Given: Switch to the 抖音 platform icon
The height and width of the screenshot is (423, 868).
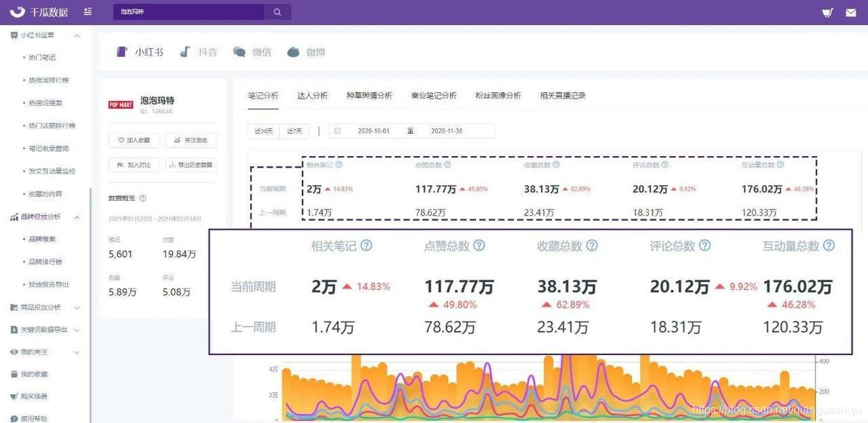Looking at the screenshot, I should (198, 51).
